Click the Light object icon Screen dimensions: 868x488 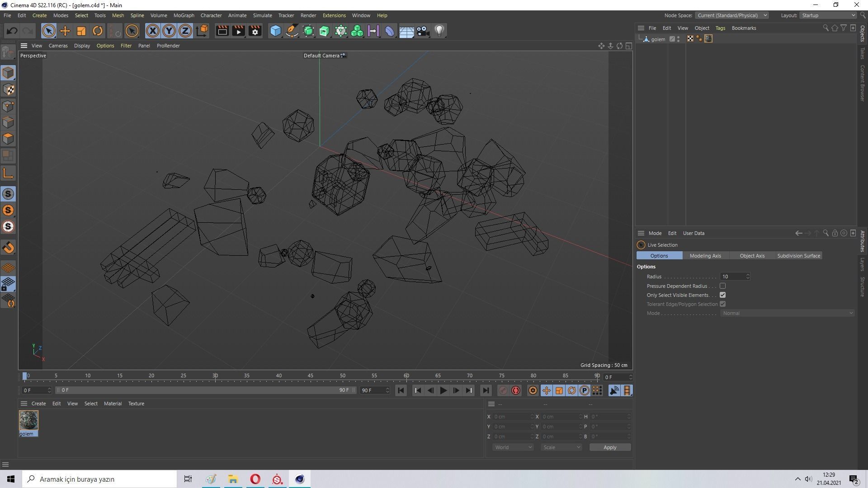pyautogui.click(x=439, y=31)
